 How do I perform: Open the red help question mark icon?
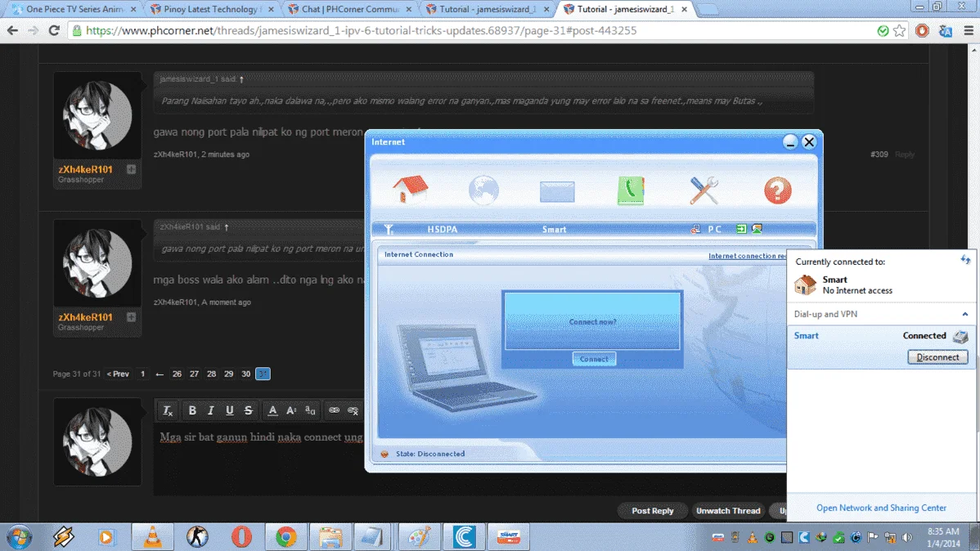pos(777,190)
